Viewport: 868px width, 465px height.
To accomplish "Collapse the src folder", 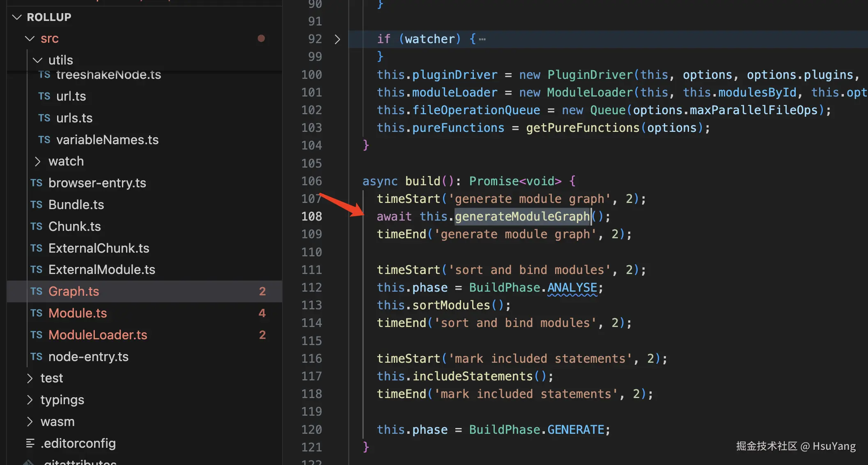I will click(x=30, y=39).
